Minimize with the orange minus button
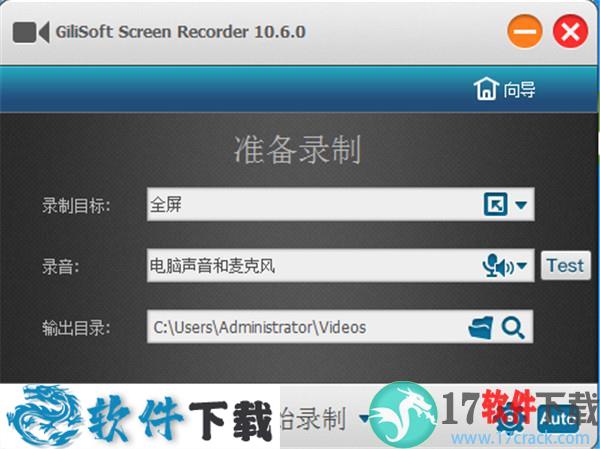Screen dimensions: 600x449 525,31
